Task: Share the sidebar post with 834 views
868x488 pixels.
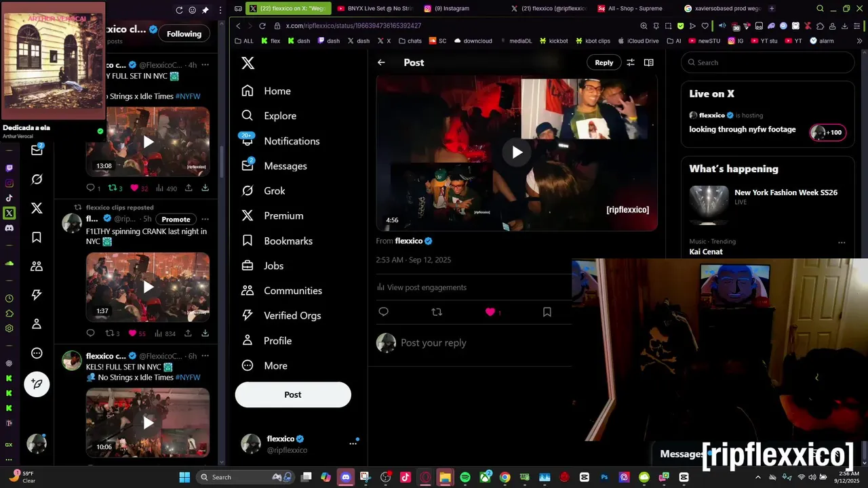Action: pyautogui.click(x=189, y=333)
